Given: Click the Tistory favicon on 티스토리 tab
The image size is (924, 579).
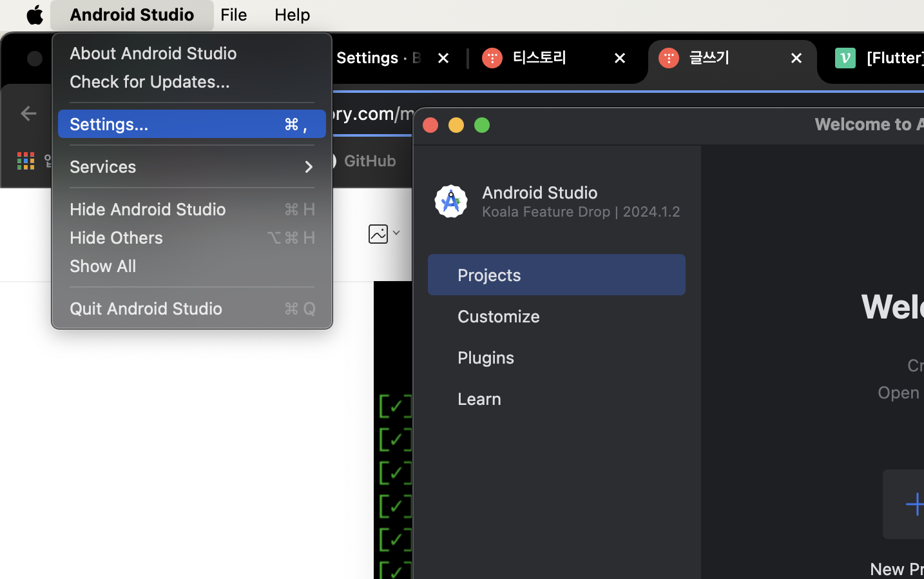Looking at the screenshot, I should coord(492,58).
